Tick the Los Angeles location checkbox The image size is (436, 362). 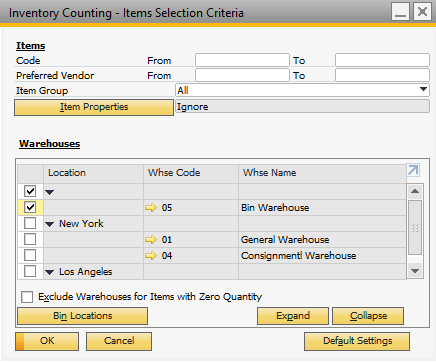(x=30, y=271)
